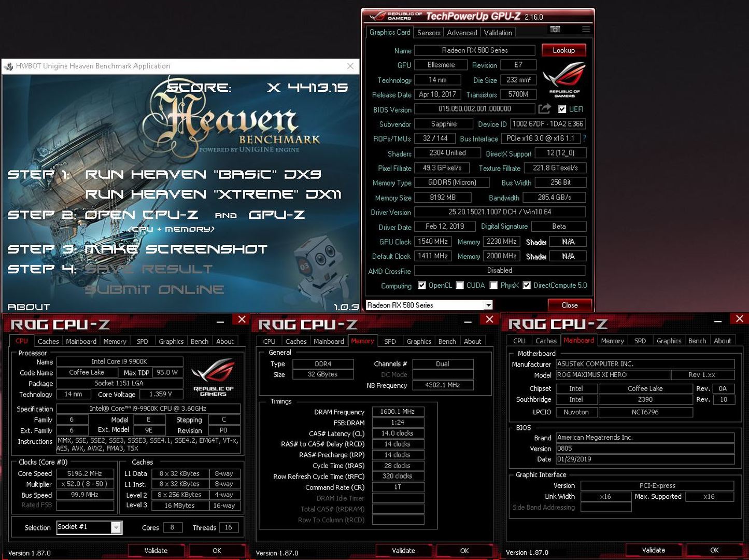The image size is (749, 560).
Task: Toggle the CUDA computing checkbox
Action: pos(460,285)
